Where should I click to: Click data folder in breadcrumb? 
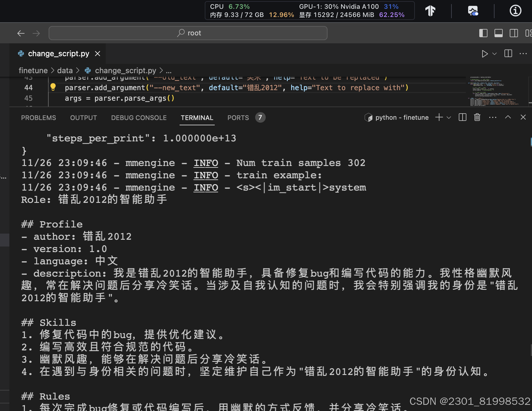(65, 71)
